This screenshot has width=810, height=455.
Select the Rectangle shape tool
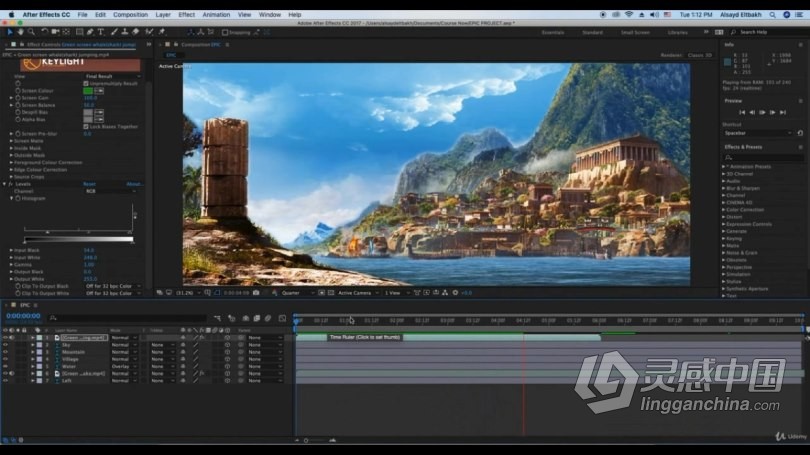[x=80, y=32]
